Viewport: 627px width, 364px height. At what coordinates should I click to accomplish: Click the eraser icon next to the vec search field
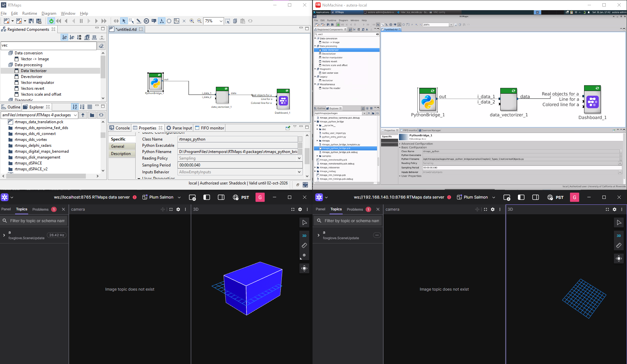point(102,46)
